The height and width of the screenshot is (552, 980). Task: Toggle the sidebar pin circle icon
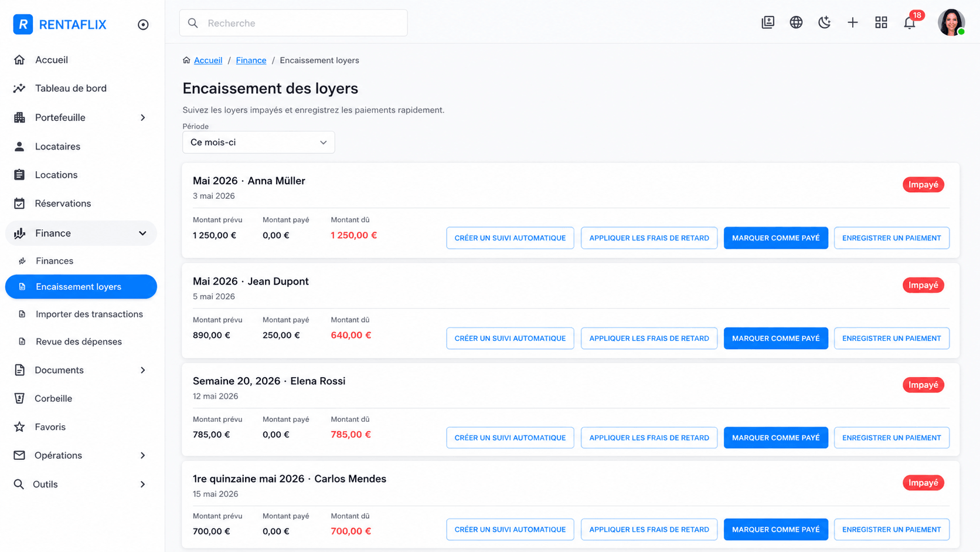pos(143,25)
